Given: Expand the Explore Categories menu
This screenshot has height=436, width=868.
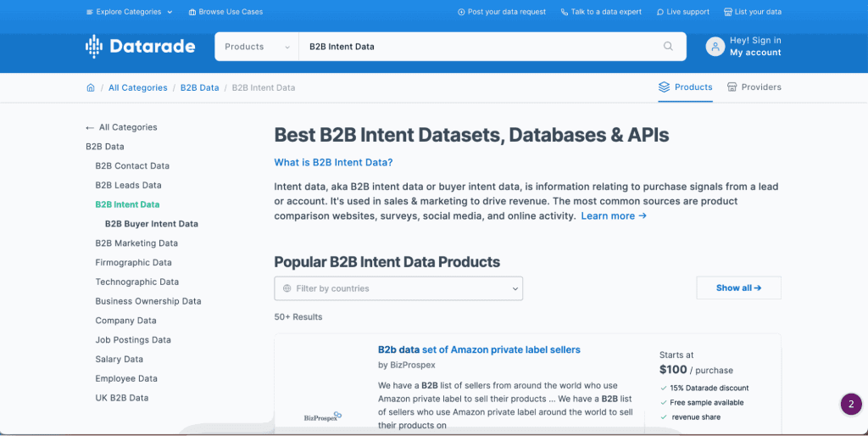Looking at the screenshot, I should click(129, 12).
